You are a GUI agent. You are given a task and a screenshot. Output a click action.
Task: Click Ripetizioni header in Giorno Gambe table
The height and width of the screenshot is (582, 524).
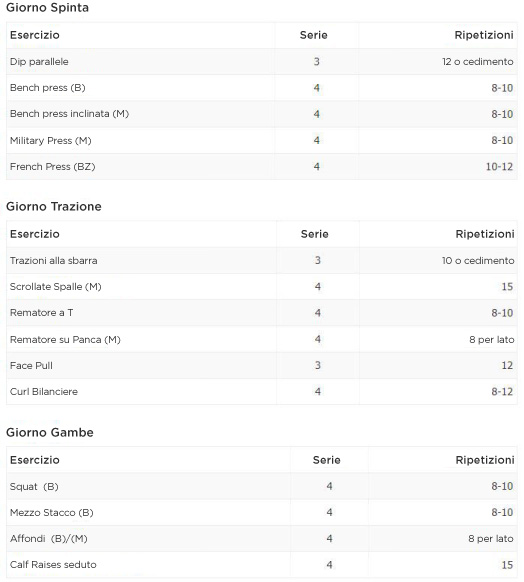pos(485,460)
